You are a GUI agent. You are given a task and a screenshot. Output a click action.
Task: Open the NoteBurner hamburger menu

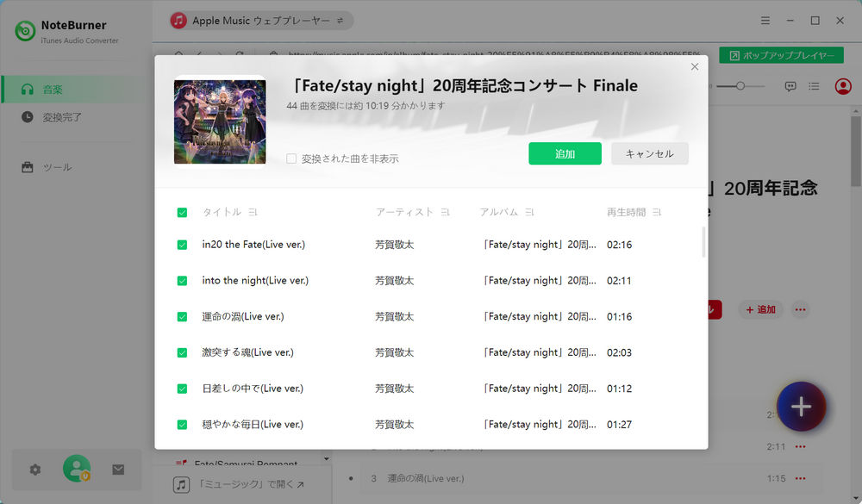coord(765,20)
